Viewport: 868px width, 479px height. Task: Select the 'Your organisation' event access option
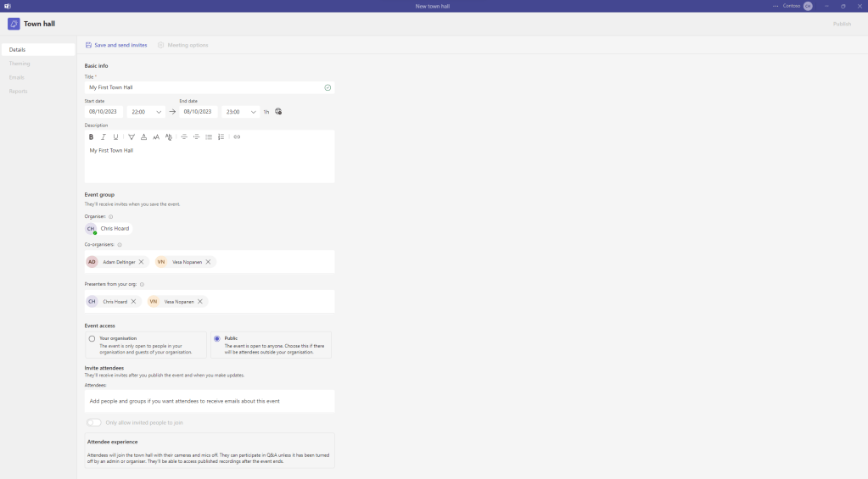coord(92,338)
